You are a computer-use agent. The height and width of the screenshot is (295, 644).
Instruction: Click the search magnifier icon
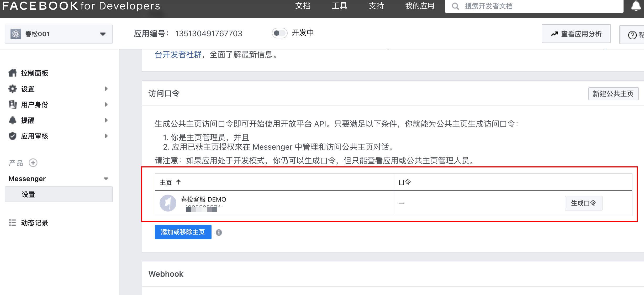[456, 6]
